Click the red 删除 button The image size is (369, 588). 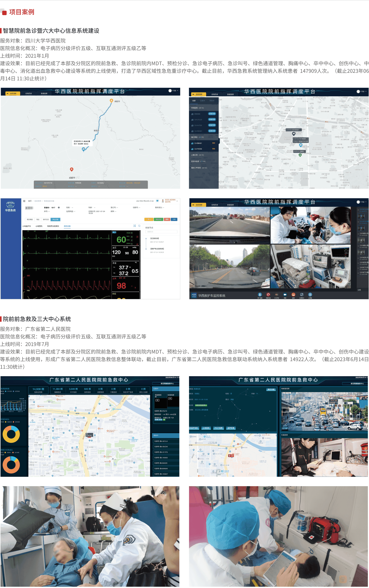pyautogui.click(x=167, y=219)
